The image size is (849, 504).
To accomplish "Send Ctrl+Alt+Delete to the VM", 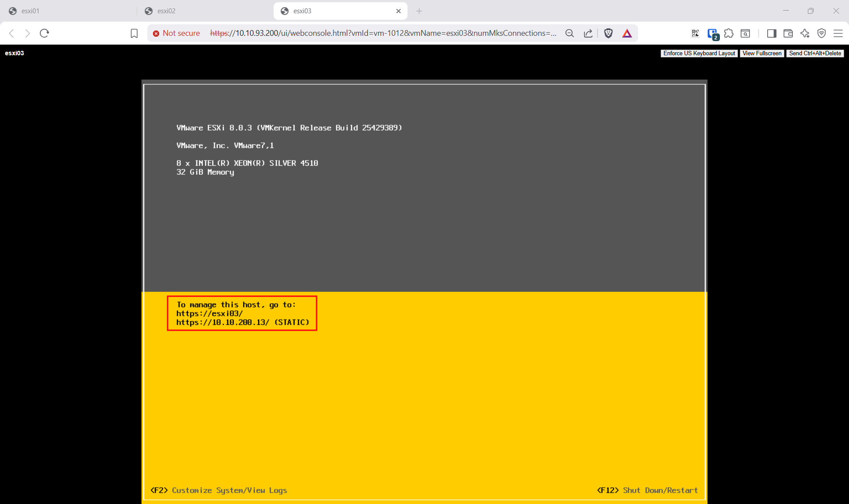I will pos(815,53).
